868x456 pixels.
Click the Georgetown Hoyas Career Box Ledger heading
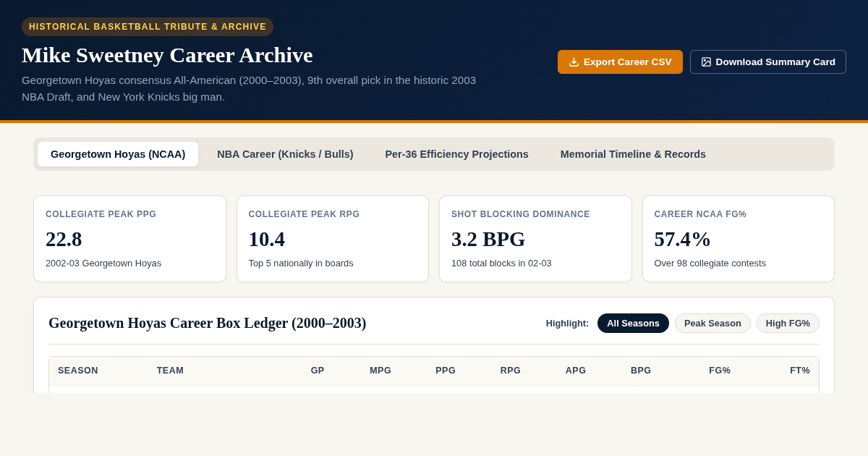pos(208,323)
